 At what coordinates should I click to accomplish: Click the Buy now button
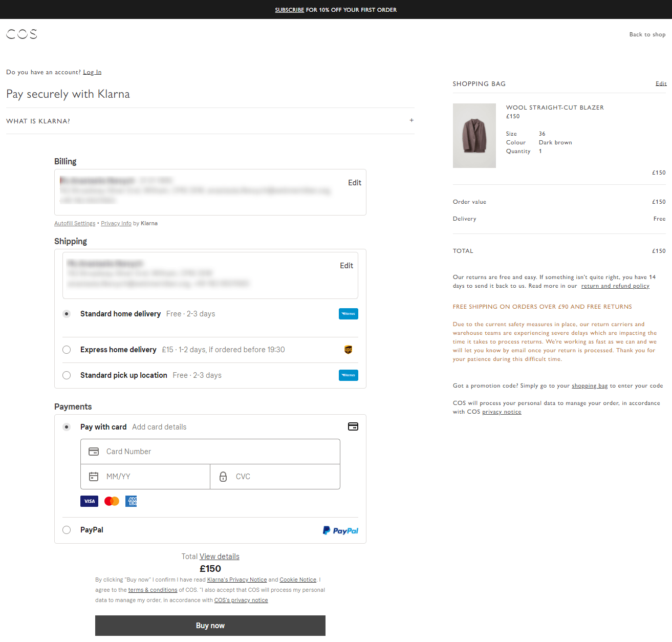coord(210,626)
